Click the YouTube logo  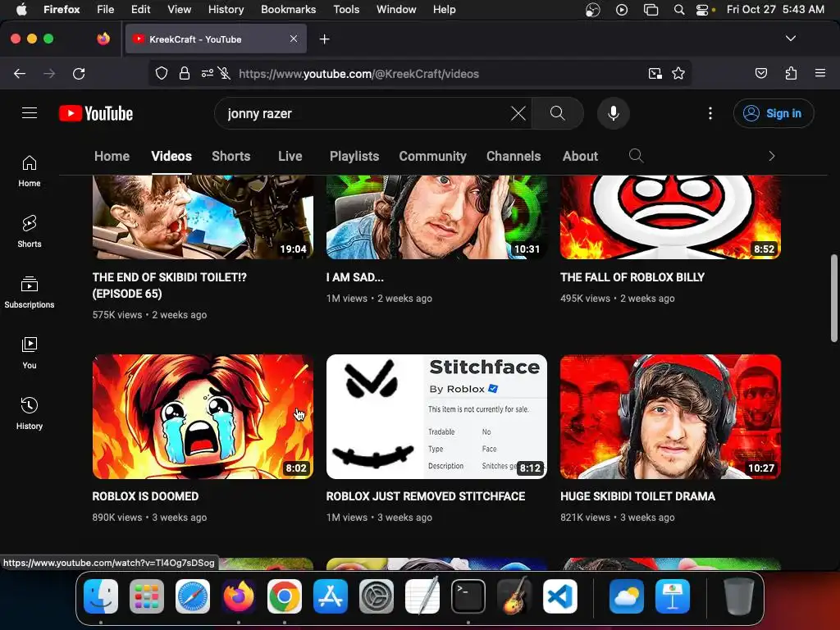[96, 113]
